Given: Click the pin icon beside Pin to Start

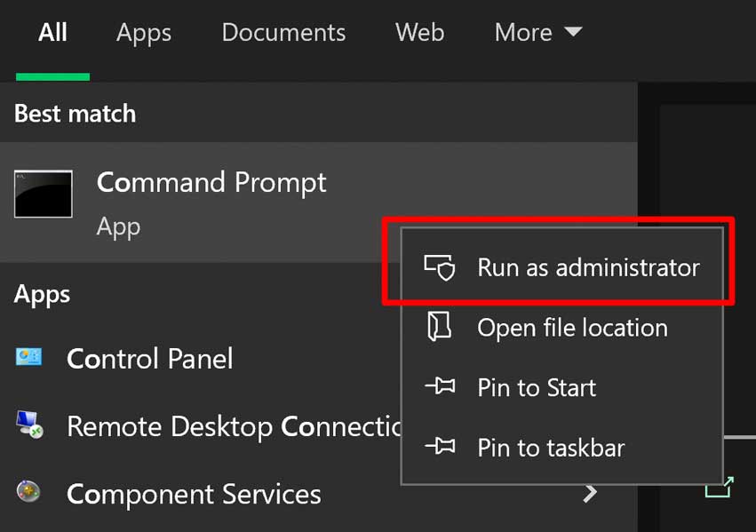Looking at the screenshot, I should [x=443, y=388].
